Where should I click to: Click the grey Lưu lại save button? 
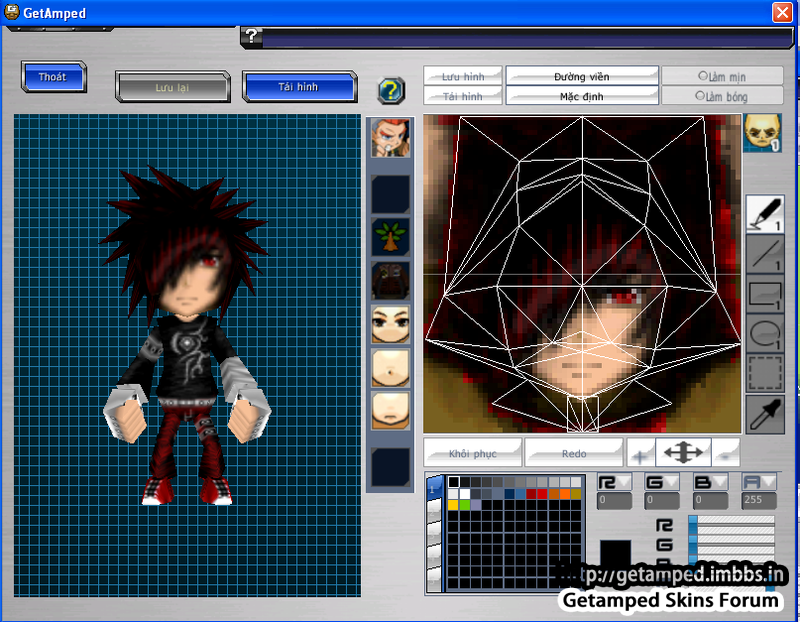172,87
